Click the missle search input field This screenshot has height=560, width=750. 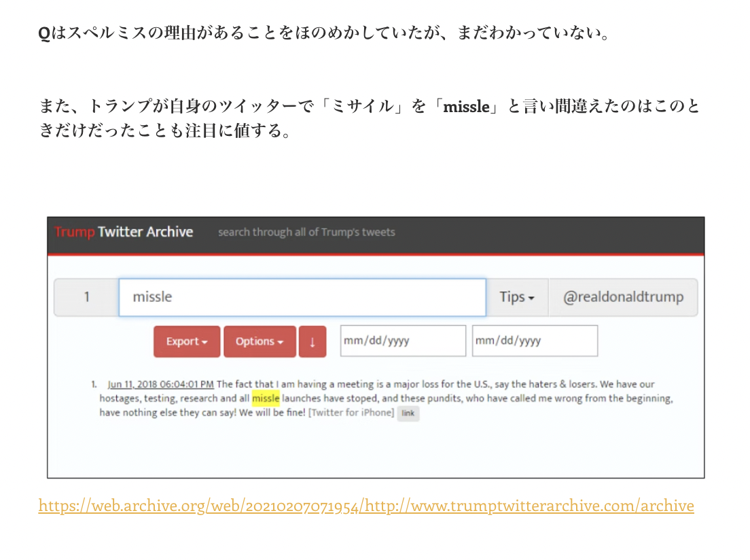coord(302,297)
